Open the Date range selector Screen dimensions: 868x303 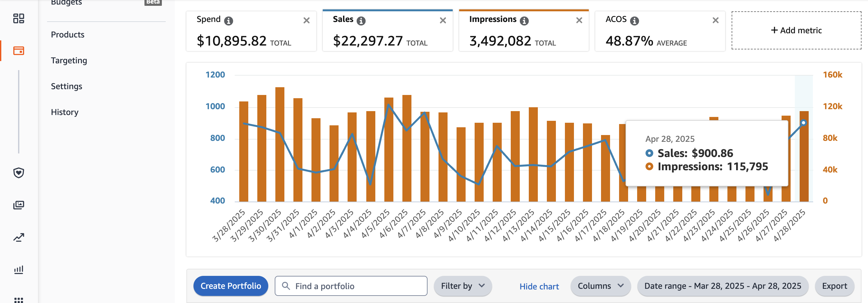723,286
